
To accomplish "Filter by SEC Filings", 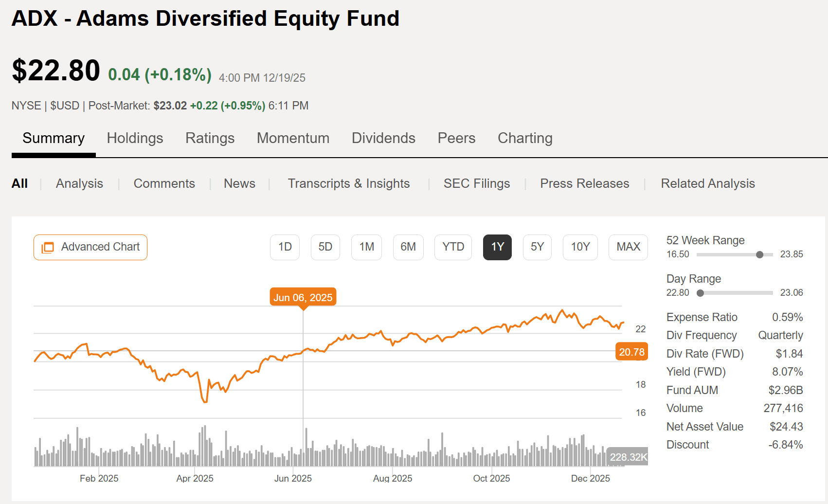I will [x=477, y=183].
